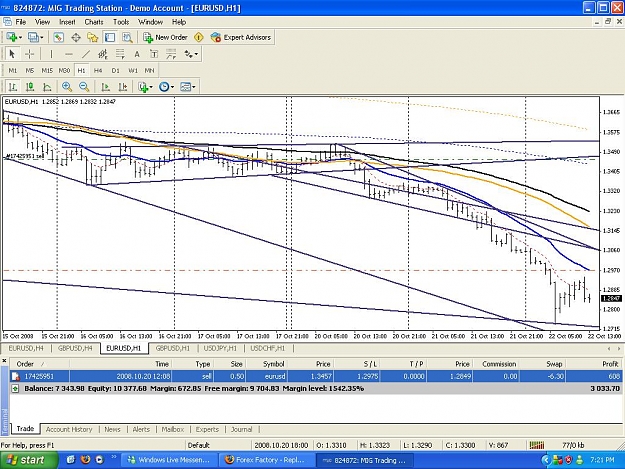Select the text label 'T' tool
The height and width of the screenshot is (469, 625).
pyautogui.click(x=154, y=54)
